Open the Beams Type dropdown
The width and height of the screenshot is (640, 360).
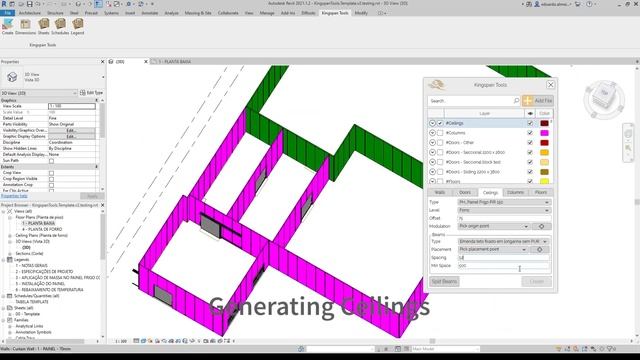(x=503, y=242)
